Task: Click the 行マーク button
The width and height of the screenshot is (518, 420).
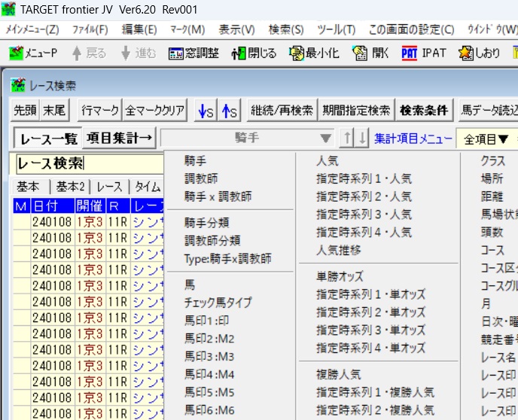Action: point(100,111)
